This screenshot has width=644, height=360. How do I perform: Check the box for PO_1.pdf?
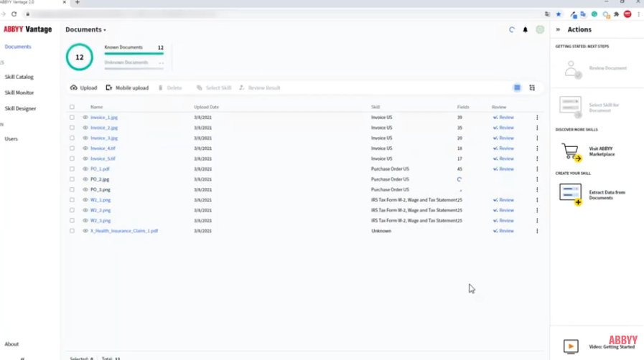[72, 169]
